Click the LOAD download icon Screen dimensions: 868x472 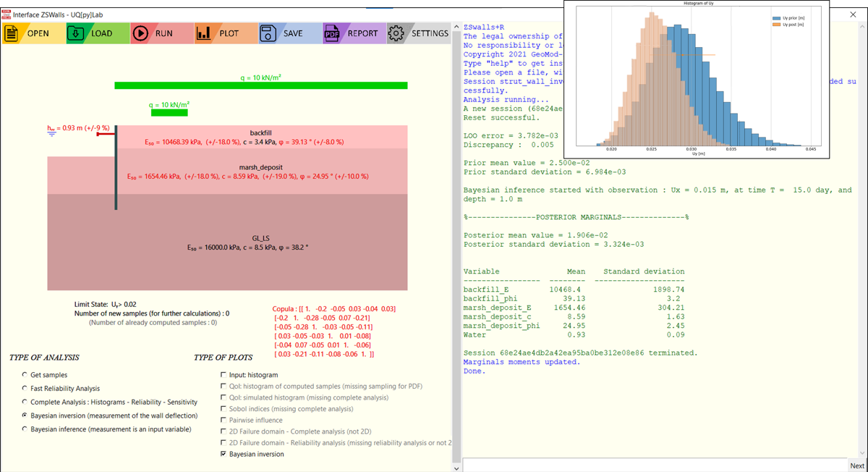76,33
